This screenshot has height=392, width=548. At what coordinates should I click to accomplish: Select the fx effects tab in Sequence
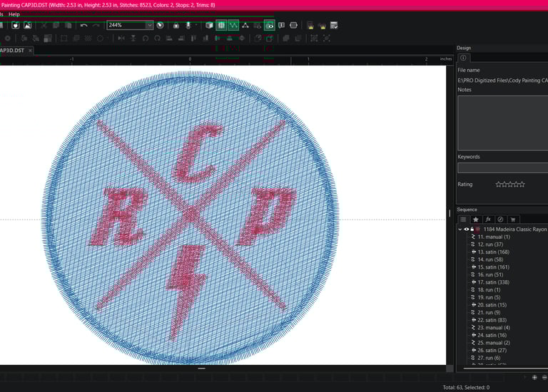point(488,220)
